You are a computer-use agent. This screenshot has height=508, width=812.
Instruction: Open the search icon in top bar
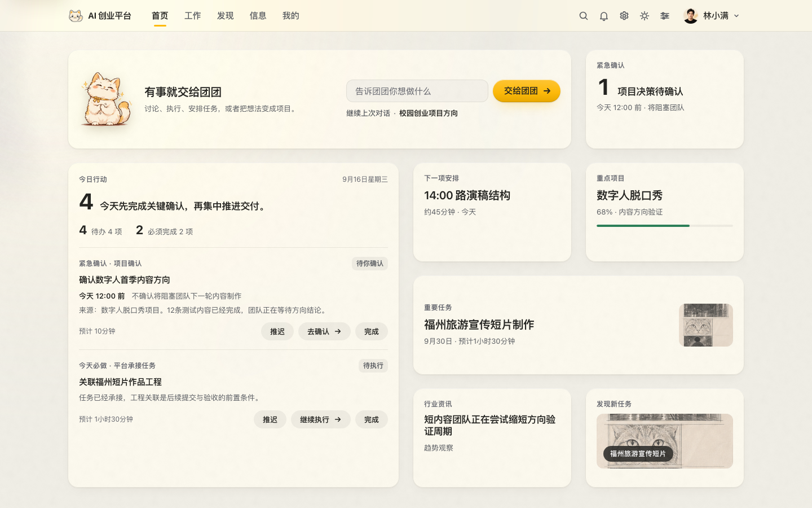(584, 16)
